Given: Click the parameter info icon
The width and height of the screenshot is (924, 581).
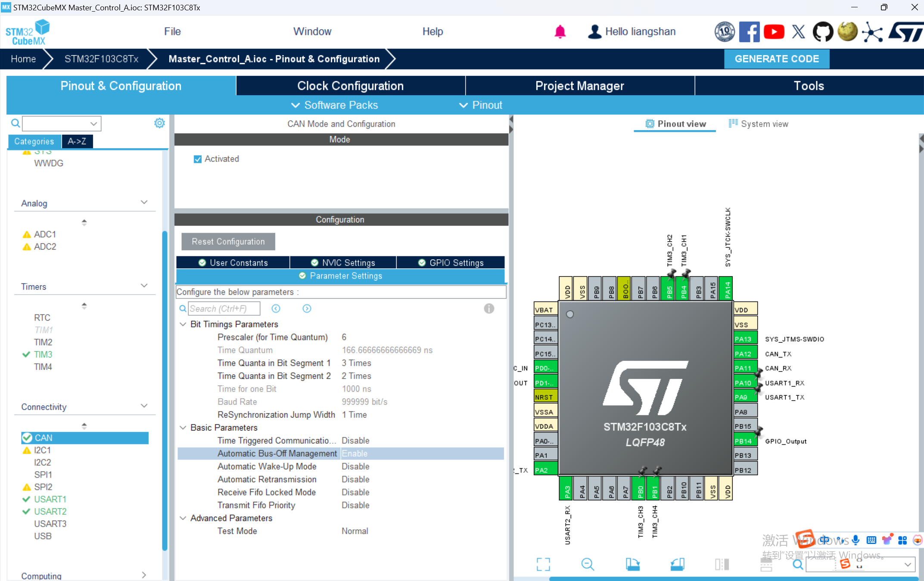Looking at the screenshot, I should 488,308.
